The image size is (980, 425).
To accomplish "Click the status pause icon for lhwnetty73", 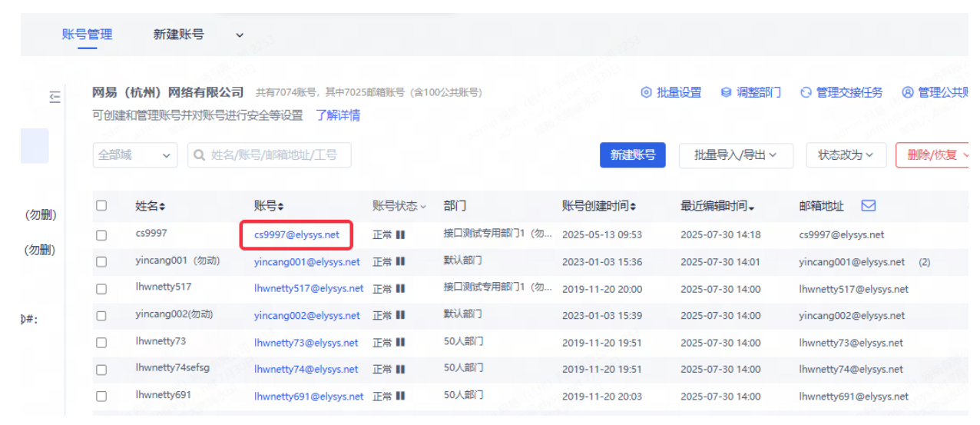I will pyautogui.click(x=401, y=343).
